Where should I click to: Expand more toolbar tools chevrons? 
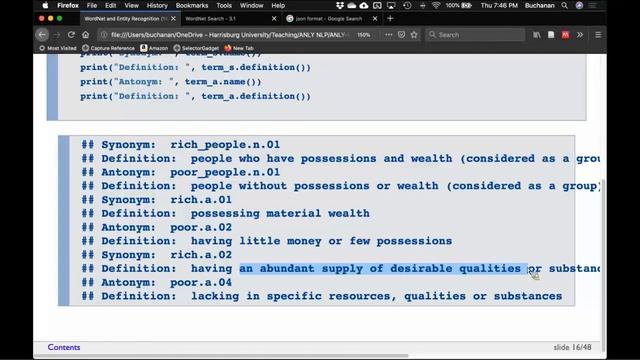[x=580, y=35]
